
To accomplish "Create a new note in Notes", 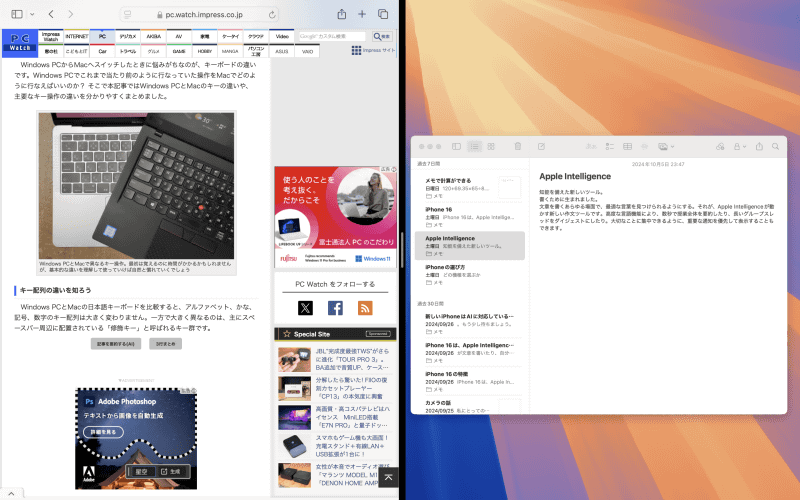I will [x=541, y=146].
